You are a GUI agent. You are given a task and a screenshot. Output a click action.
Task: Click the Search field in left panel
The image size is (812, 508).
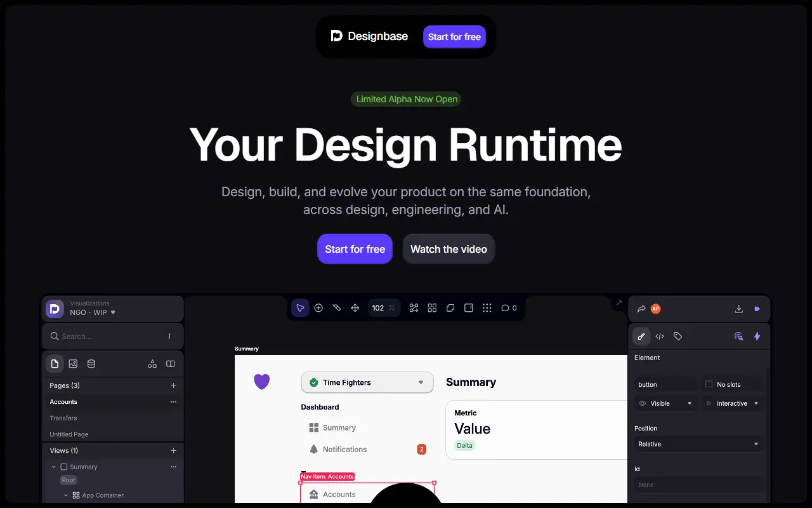coord(112,337)
